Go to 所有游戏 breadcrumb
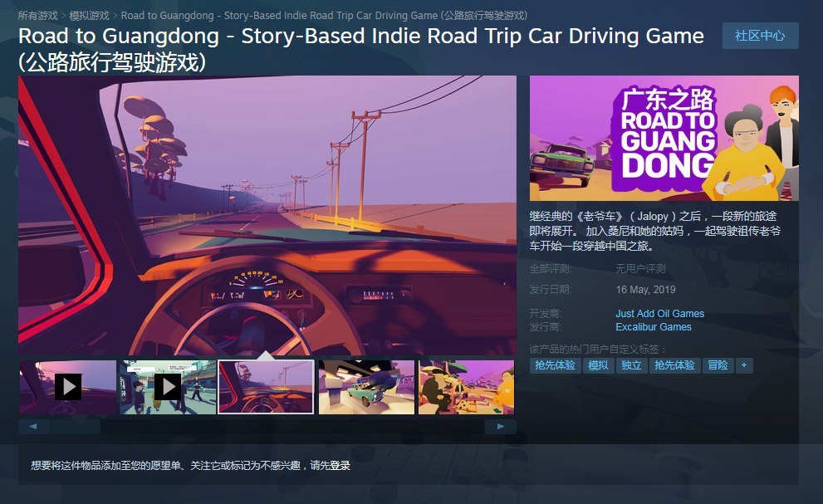This screenshot has width=823, height=504. (38, 16)
